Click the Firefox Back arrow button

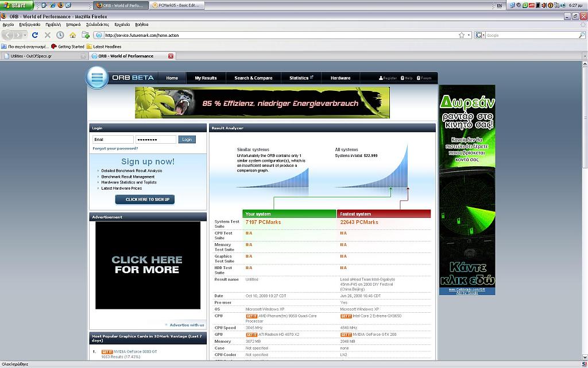pyautogui.click(x=7, y=35)
